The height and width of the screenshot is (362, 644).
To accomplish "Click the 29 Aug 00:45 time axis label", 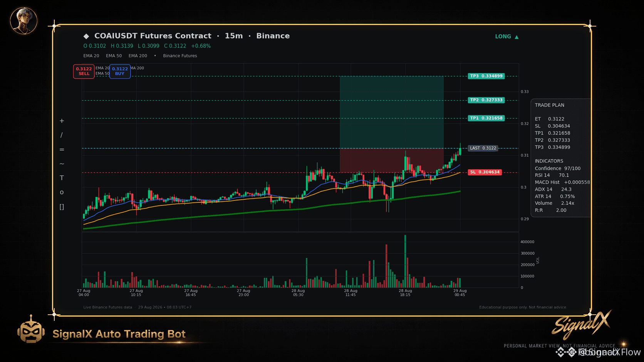I will click(x=460, y=293).
